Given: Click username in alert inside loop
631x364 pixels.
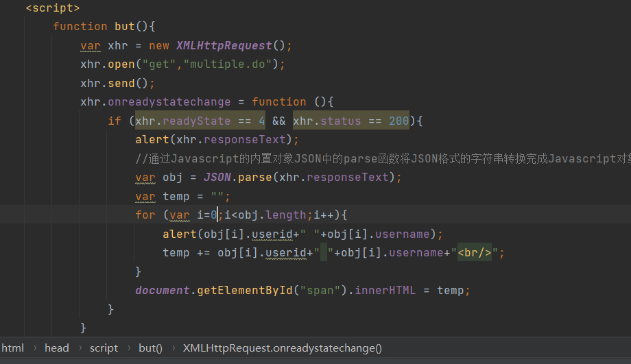Looking at the screenshot, I should pos(402,234).
